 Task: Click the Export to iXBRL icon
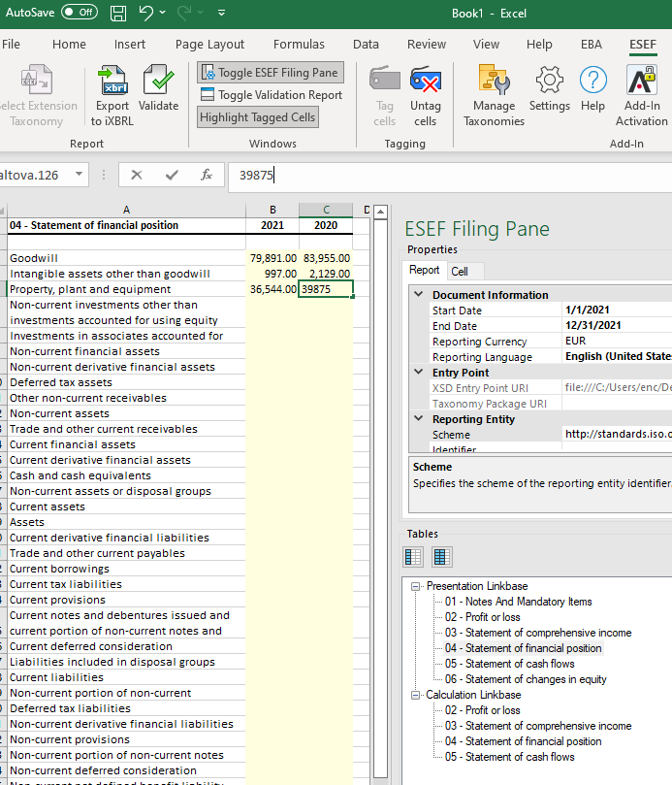(x=112, y=82)
